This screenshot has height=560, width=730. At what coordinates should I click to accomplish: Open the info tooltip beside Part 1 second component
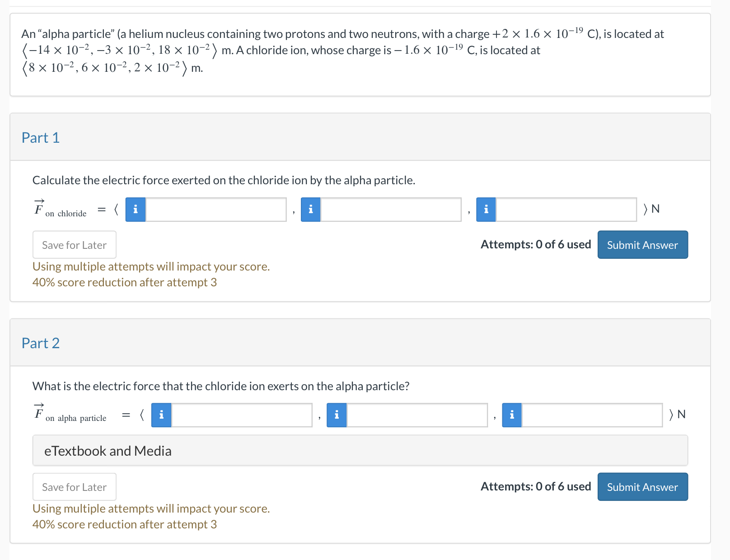pos(310,209)
